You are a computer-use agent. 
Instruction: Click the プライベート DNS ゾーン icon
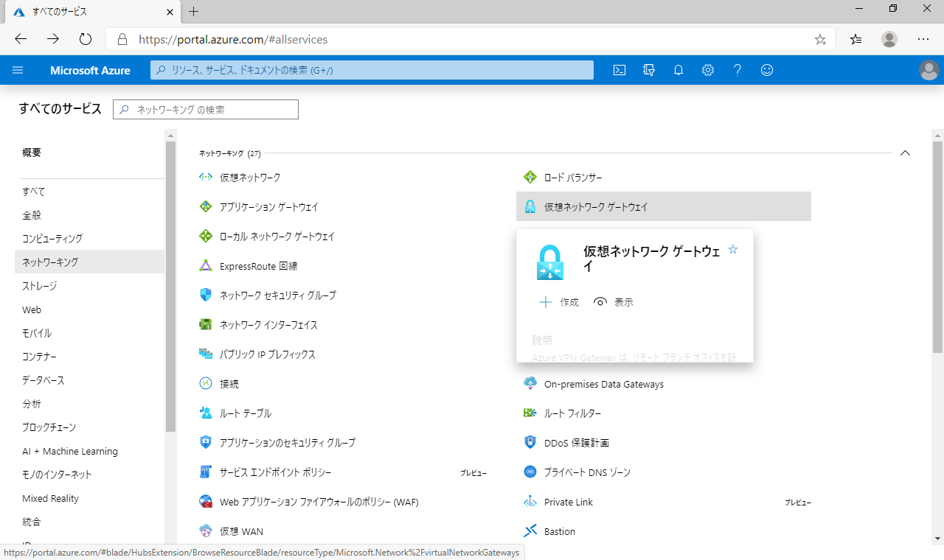click(530, 472)
